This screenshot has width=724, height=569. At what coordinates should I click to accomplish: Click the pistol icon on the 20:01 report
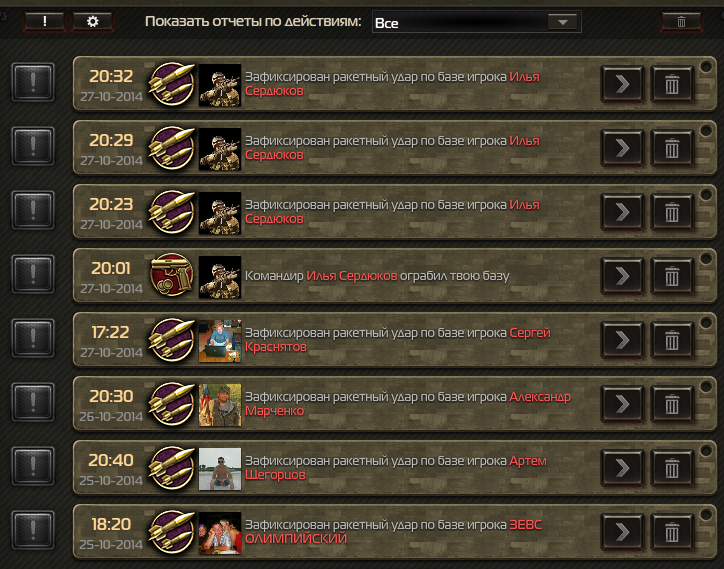172,275
